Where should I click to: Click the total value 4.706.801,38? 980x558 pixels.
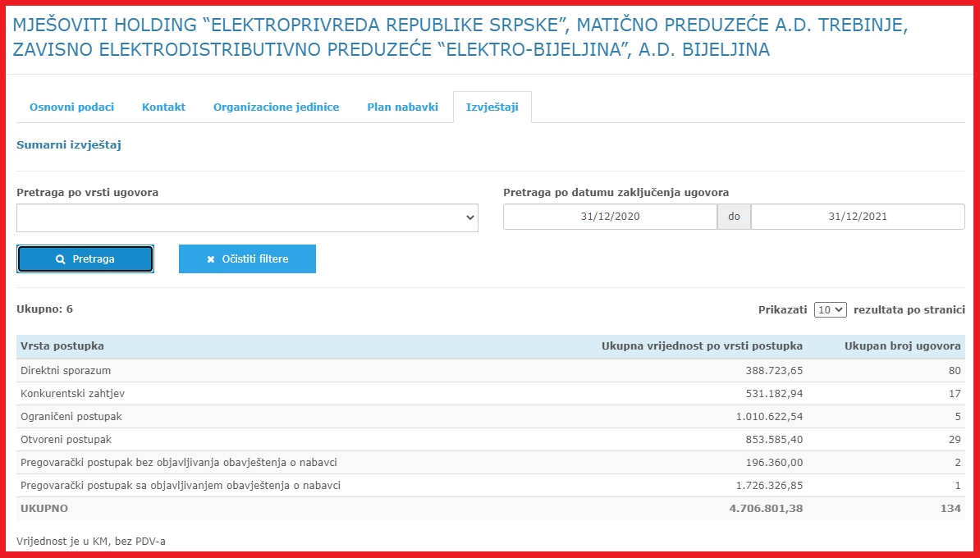pyautogui.click(x=767, y=509)
